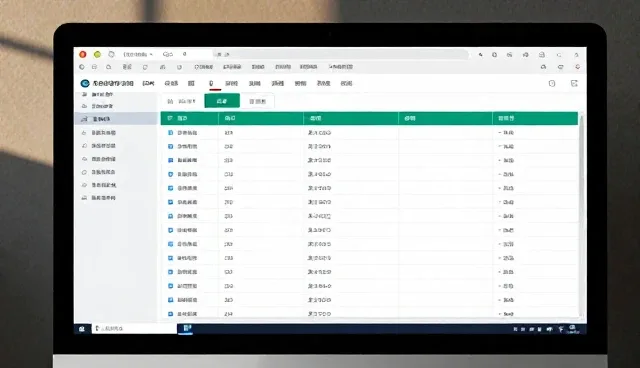The image size is (640, 368).
Task: Select the highlighted sidebar item with chart icon
Action: [x=116, y=119]
